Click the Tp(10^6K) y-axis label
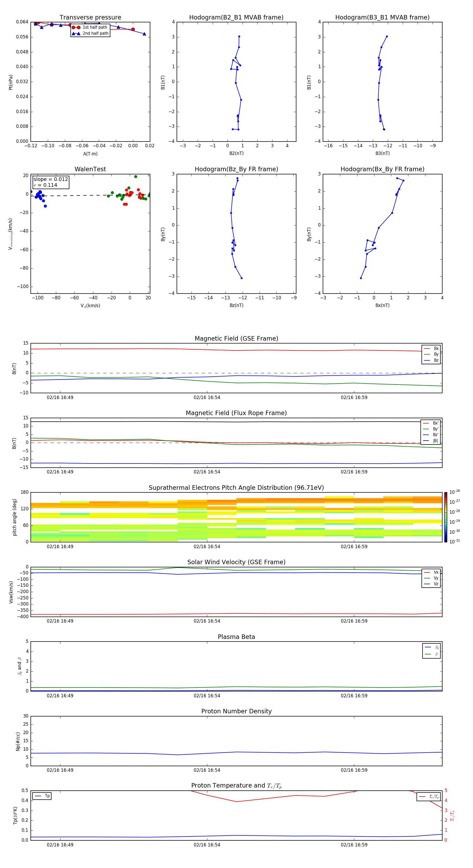Image resolution: width=473 pixels, height=868 pixels. 15,815
